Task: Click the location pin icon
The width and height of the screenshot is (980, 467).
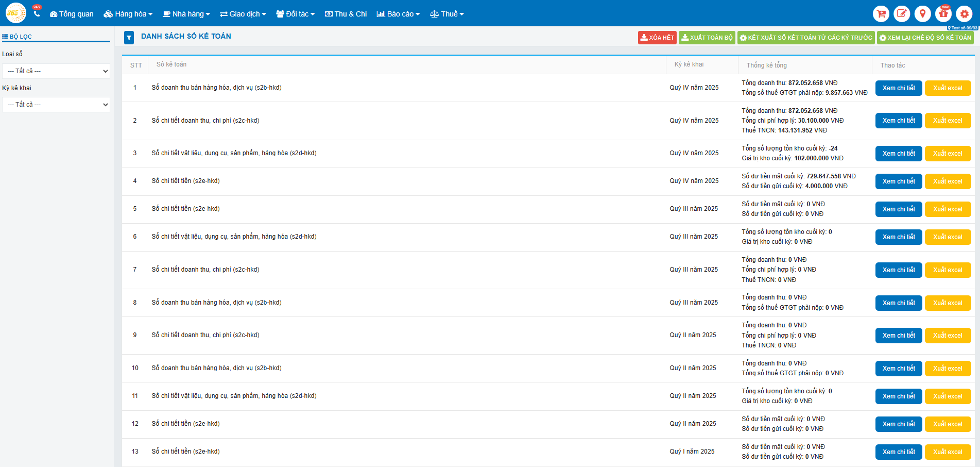Action: pyautogui.click(x=922, y=14)
